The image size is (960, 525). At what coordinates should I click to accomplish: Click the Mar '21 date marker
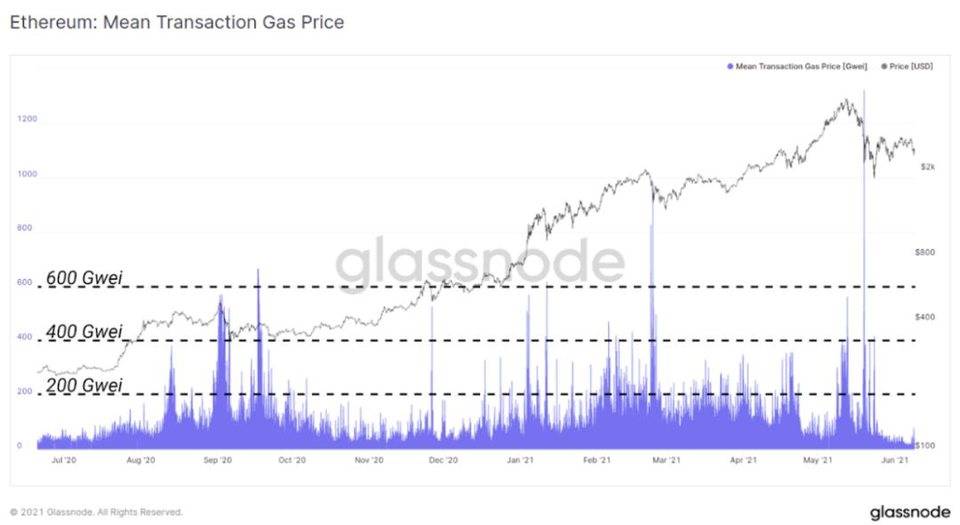click(667, 461)
